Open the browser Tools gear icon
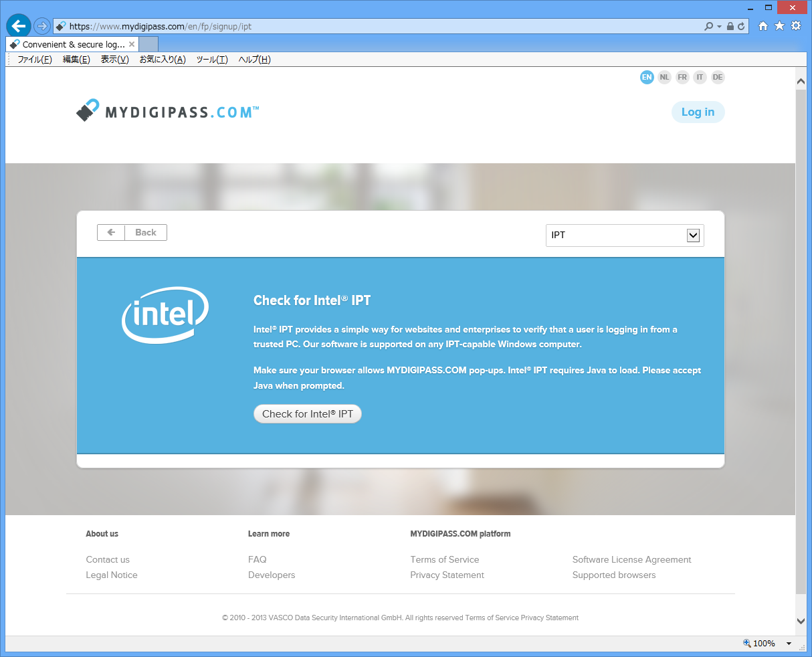This screenshot has height=657, width=812. (x=796, y=26)
